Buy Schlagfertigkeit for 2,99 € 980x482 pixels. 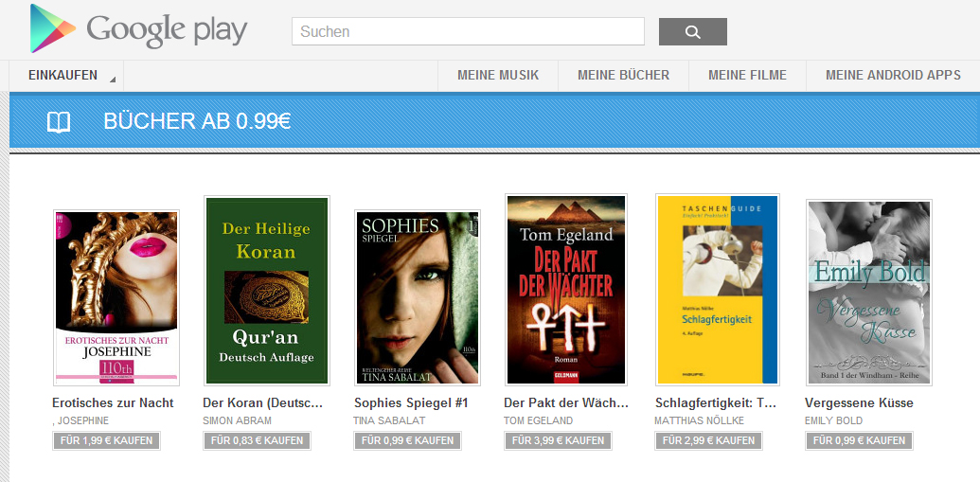[x=709, y=440]
